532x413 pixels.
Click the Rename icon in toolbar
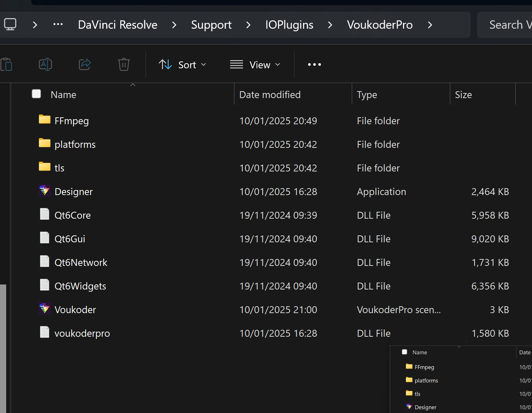point(45,65)
